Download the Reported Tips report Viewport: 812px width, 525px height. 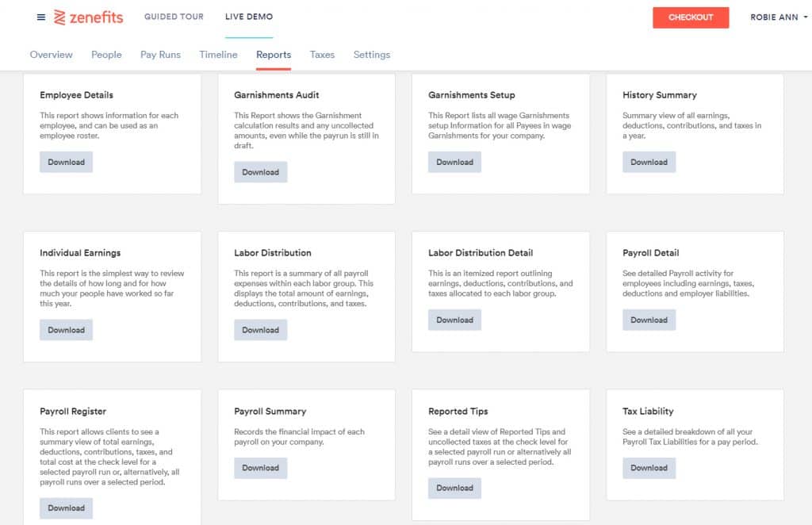pyautogui.click(x=454, y=488)
